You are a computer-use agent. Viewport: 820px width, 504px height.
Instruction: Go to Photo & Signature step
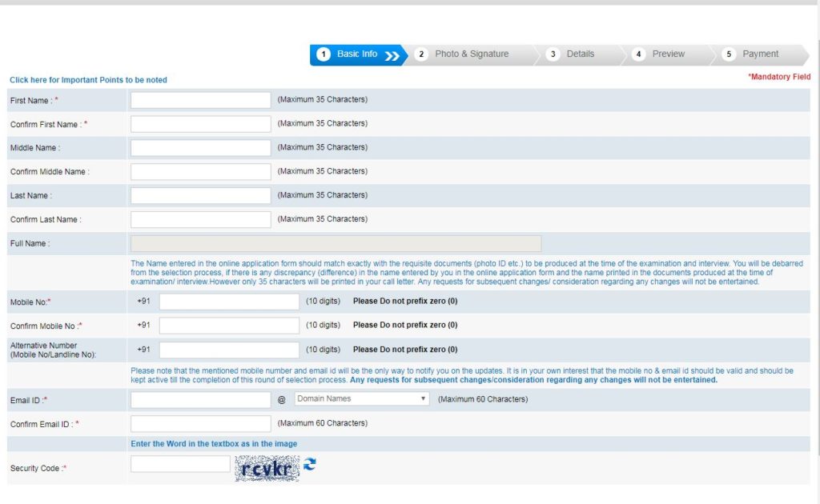tap(471, 54)
